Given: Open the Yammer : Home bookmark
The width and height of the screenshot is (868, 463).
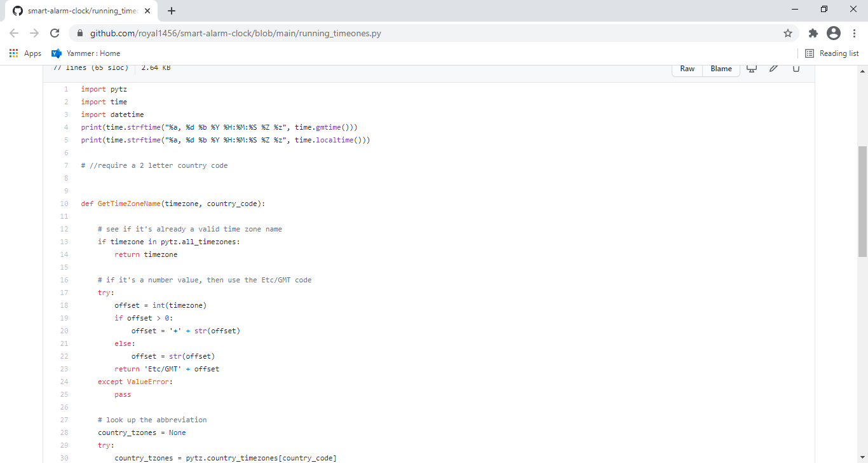Looking at the screenshot, I should tap(86, 53).
